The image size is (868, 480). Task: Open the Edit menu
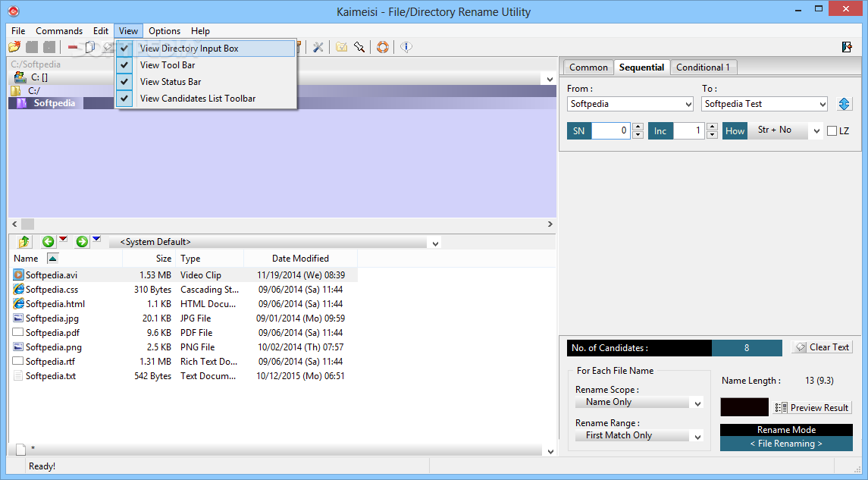coord(101,31)
